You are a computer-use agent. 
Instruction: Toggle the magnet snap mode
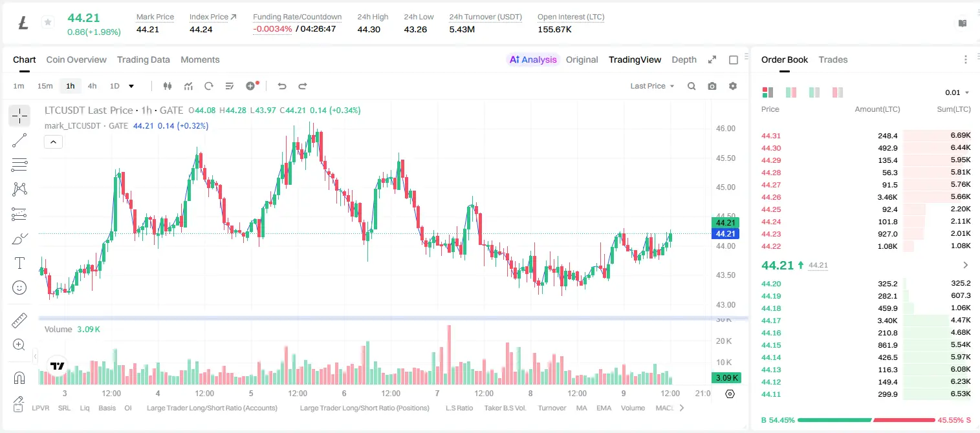point(19,378)
